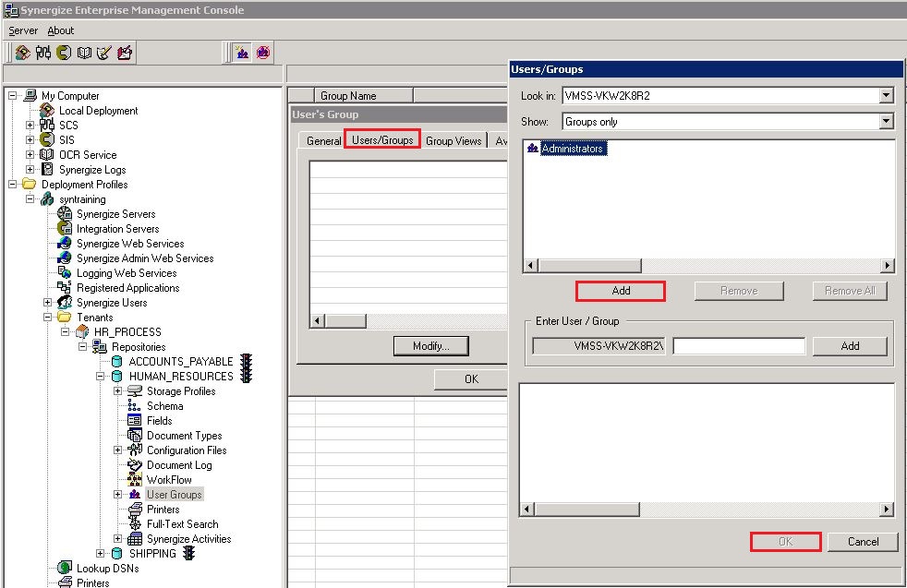Select the My Computer icon in tree
The width and height of the screenshot is (907, 588).
coord(30,95)
